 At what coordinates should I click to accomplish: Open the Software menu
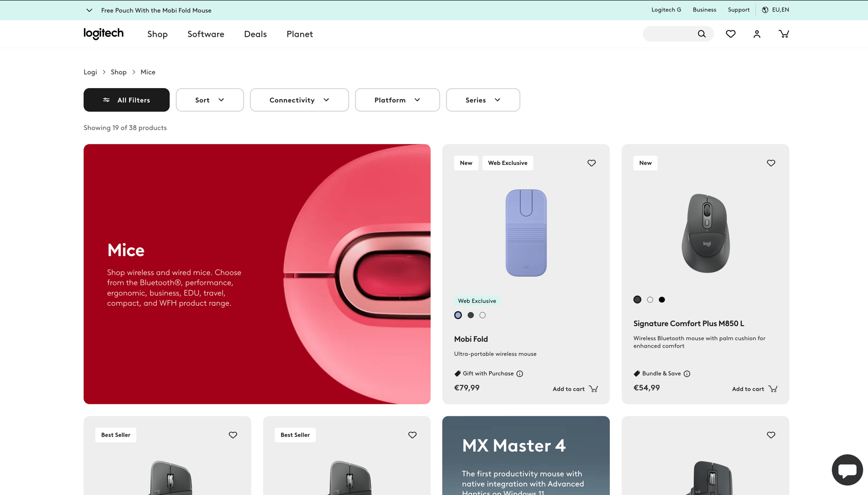(x=206, y=34)
